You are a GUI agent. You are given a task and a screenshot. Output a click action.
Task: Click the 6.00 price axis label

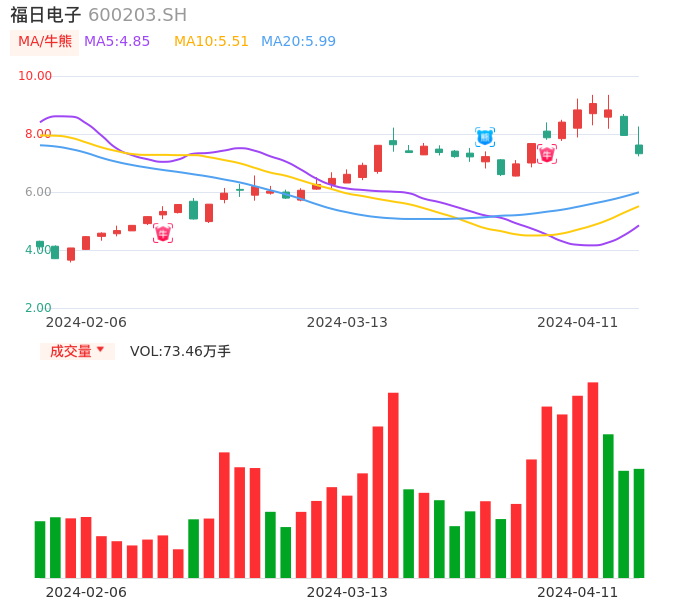pos(38,192)
